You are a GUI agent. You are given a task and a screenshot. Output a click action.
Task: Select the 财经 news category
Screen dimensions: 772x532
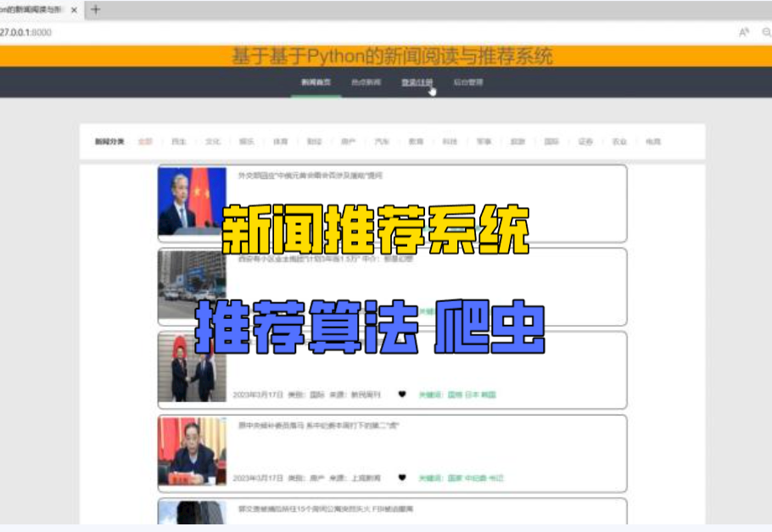(314, 142)
